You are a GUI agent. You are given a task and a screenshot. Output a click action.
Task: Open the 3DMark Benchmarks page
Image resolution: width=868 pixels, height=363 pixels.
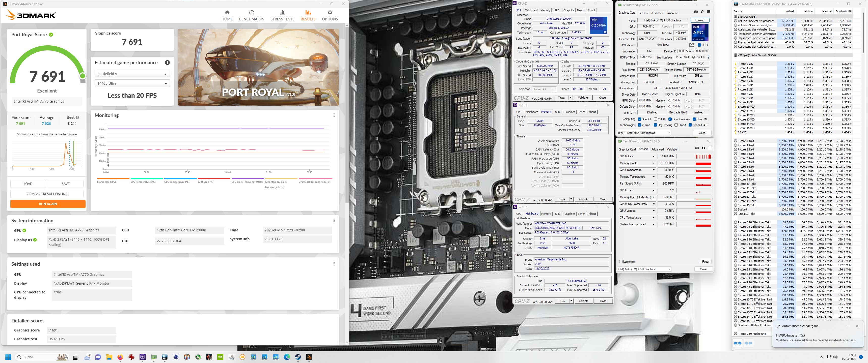click(251, 15)
